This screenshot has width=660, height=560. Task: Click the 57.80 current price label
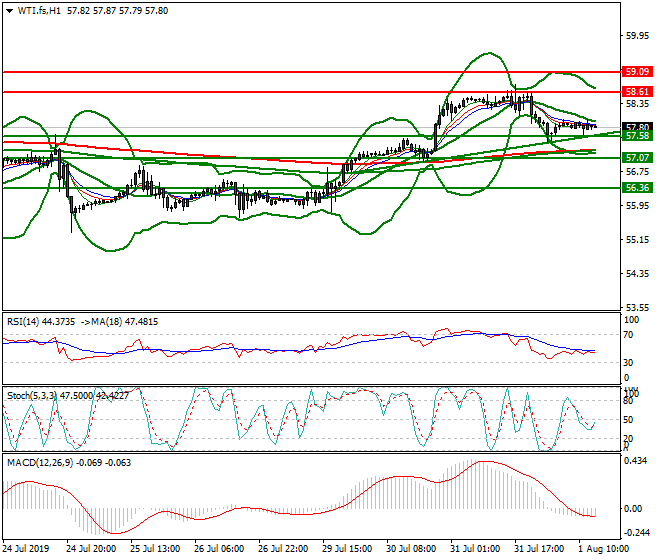coord(637,126)
